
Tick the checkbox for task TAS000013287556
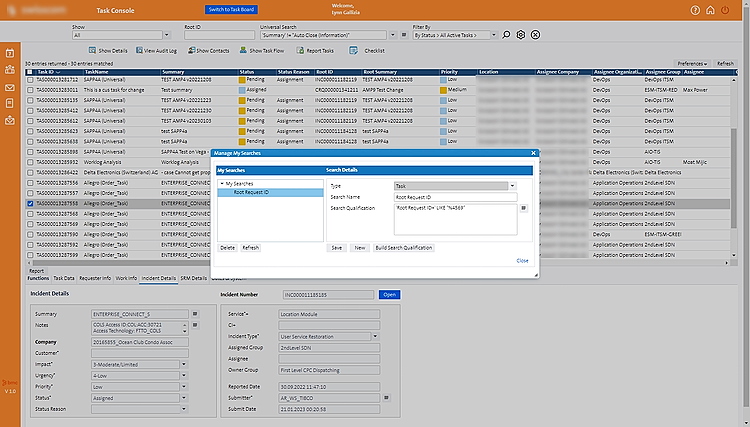[x=30, y=185]
